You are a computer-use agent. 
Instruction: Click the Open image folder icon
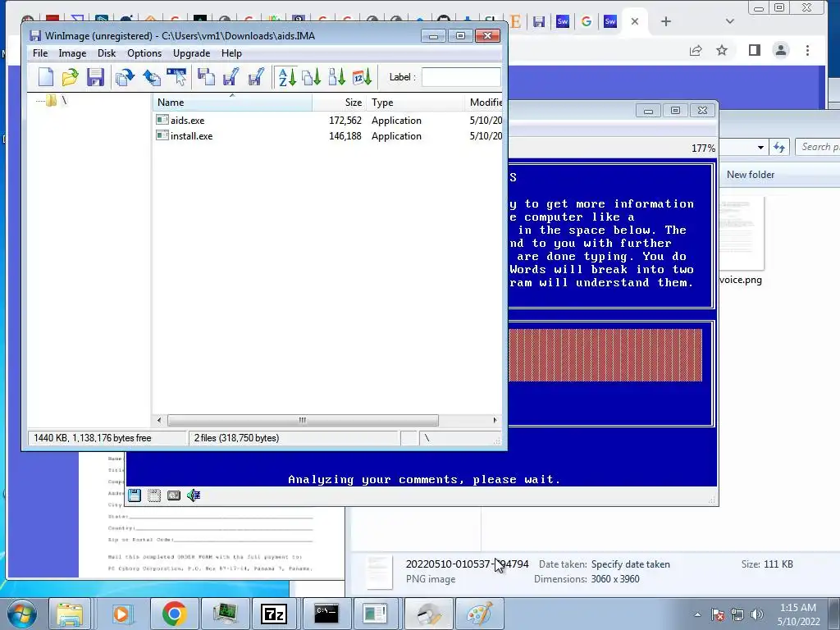click(71, 77)
